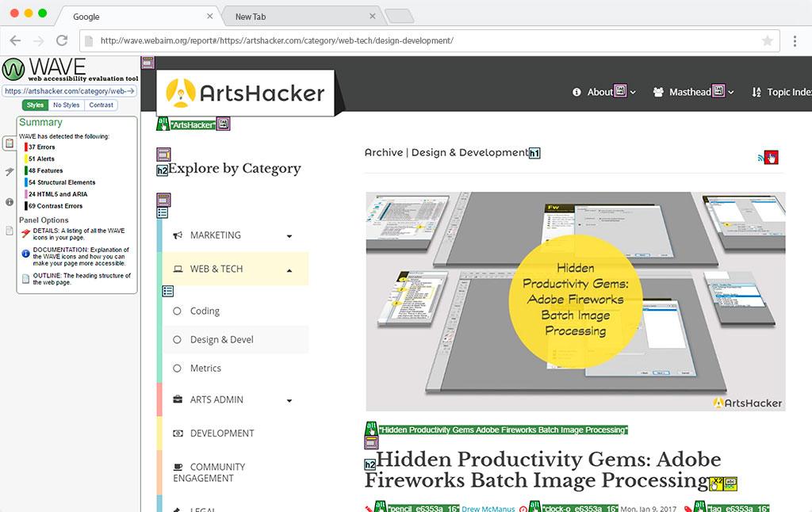The image size is (812, 512).
Task: Open the RSS feed icon
Action: click(x=760, y=158)
